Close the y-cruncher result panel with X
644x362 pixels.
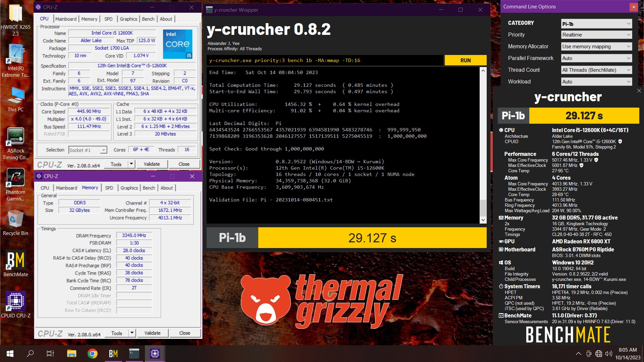(639, 90)
